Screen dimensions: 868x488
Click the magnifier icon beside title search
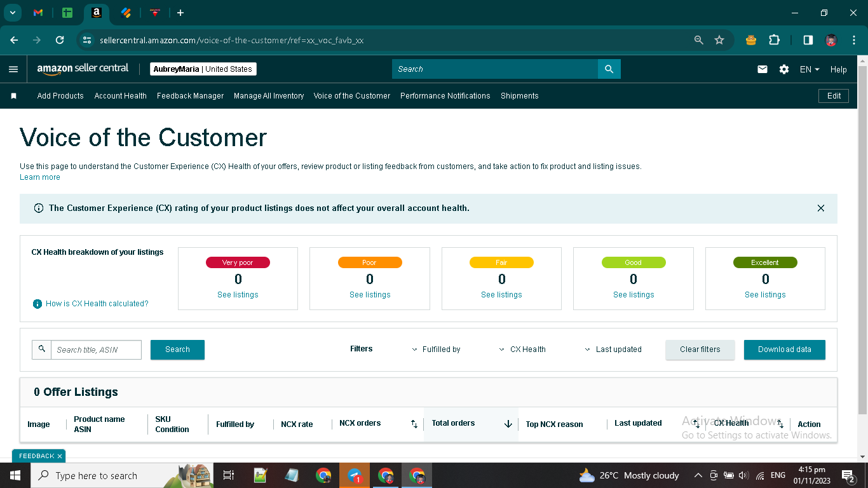point(42,349)
